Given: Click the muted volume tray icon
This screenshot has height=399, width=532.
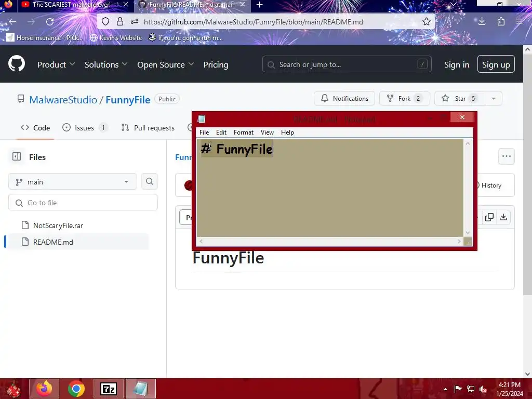Looking at the screenshot, I should (x=483, y=389).
